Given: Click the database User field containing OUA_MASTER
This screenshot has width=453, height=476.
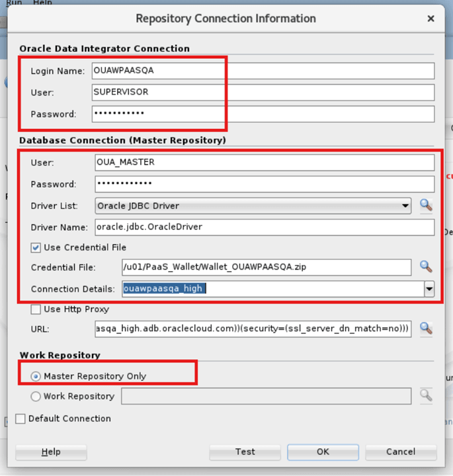Looking at the screenshot, I should click(x=265, y=163).
